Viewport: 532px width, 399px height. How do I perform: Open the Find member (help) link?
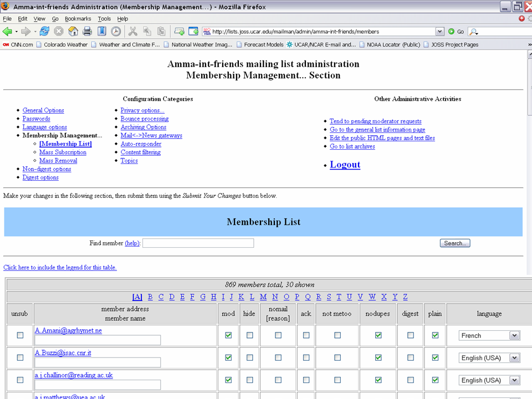pyautogui.click(x=132, y=243)
